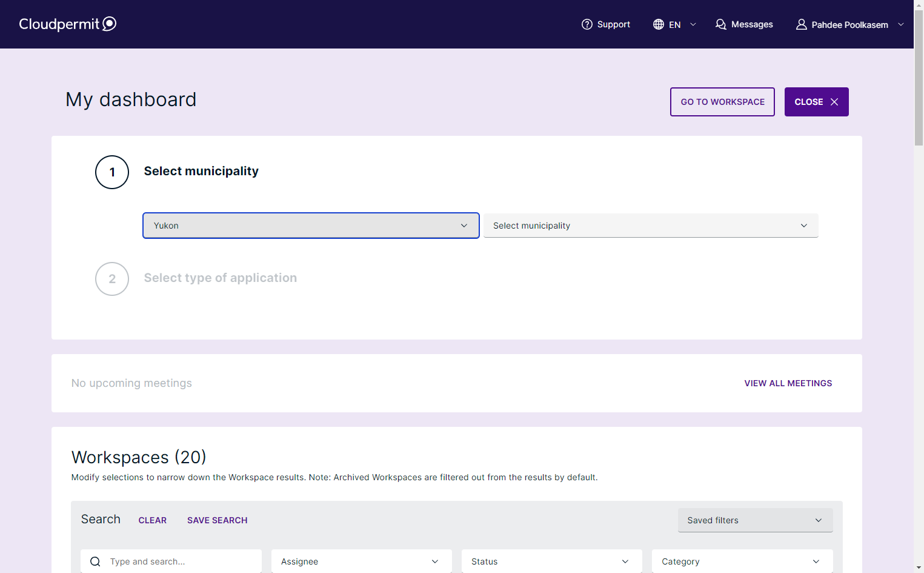Open the Category filter dropdown
The height and width of the screenshot is (573, 924).
pos(742,561)
